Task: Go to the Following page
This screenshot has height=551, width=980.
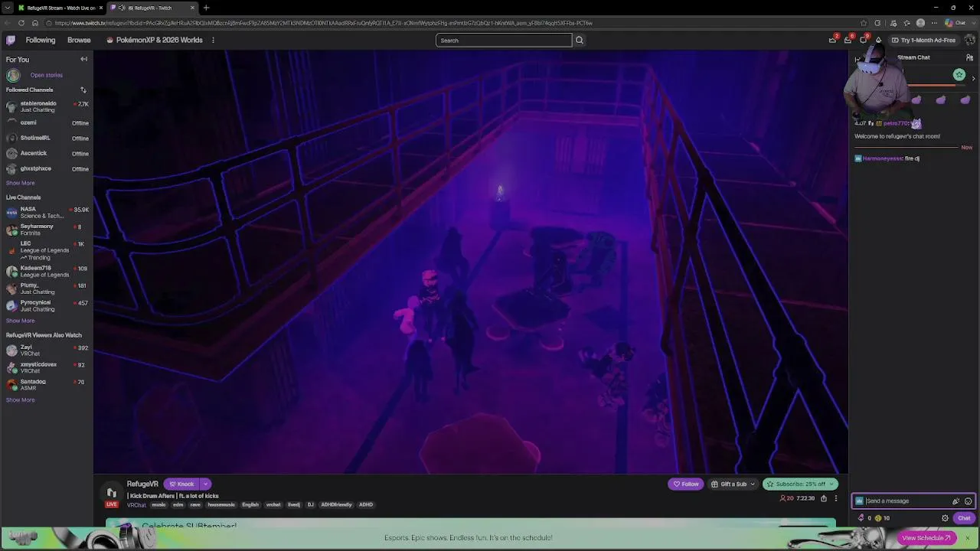Action: pos(41,40)
